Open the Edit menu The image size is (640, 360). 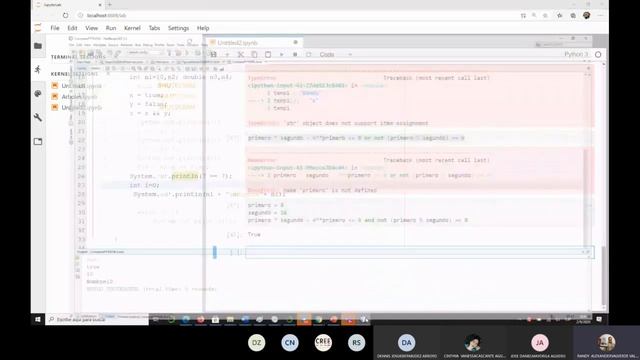pos(72,28)
